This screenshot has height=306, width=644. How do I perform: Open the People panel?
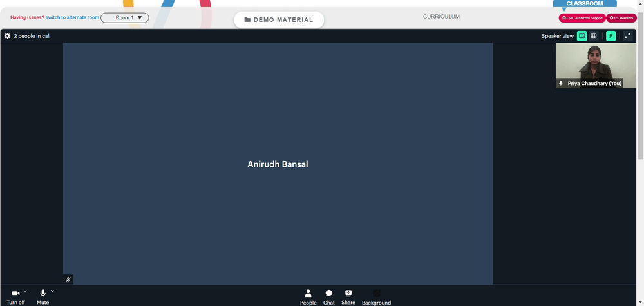308,297
